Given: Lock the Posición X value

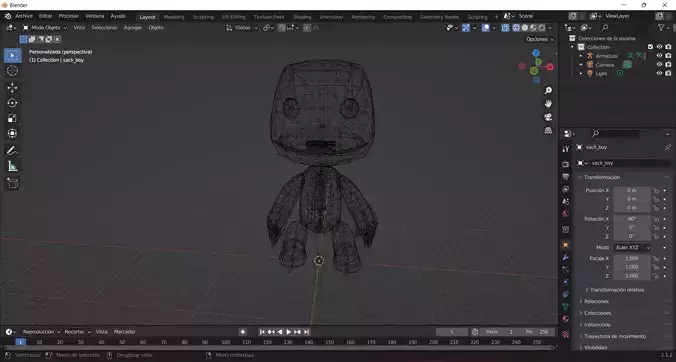Looking at the screenshot, I should (656, 190).
